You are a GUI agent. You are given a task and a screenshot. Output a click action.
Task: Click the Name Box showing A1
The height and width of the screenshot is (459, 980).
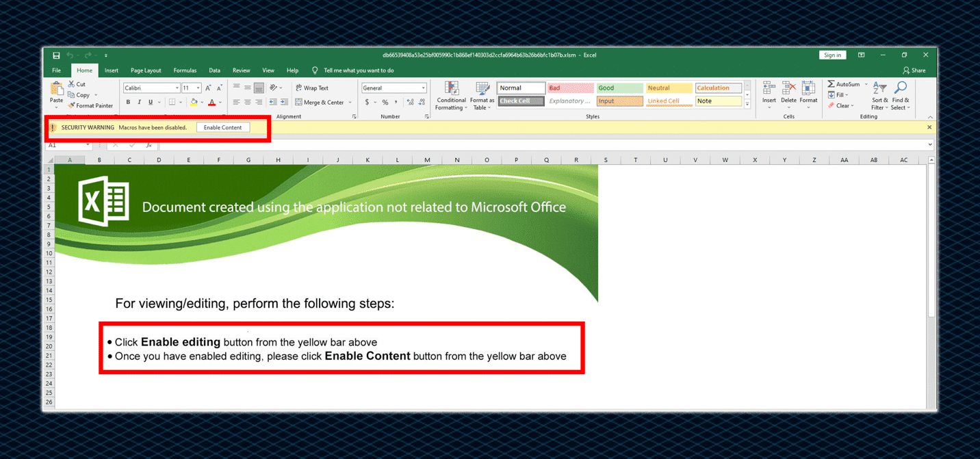click(68, 145)
